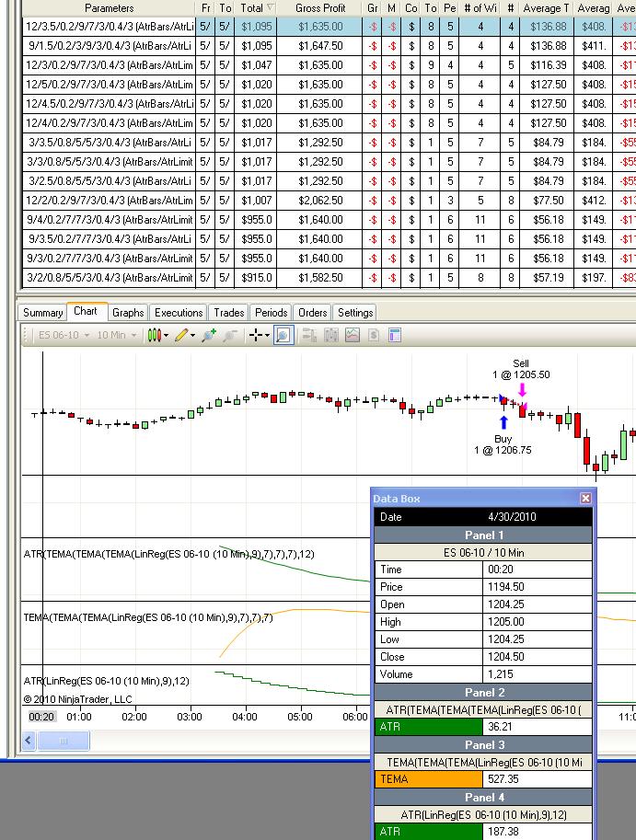Viewport: 636px width, 840px height.
Task: Open the Settings tab
Action: [x=355, y=313]
